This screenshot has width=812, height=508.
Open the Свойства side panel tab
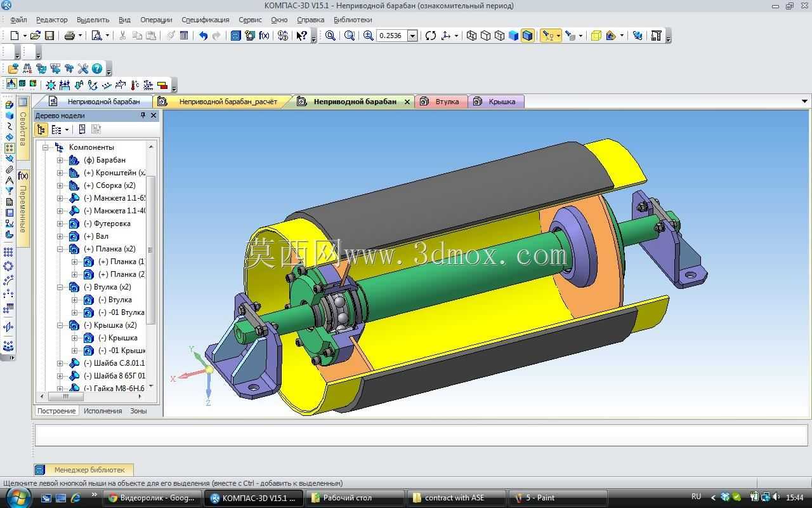(x=23, y=129)
